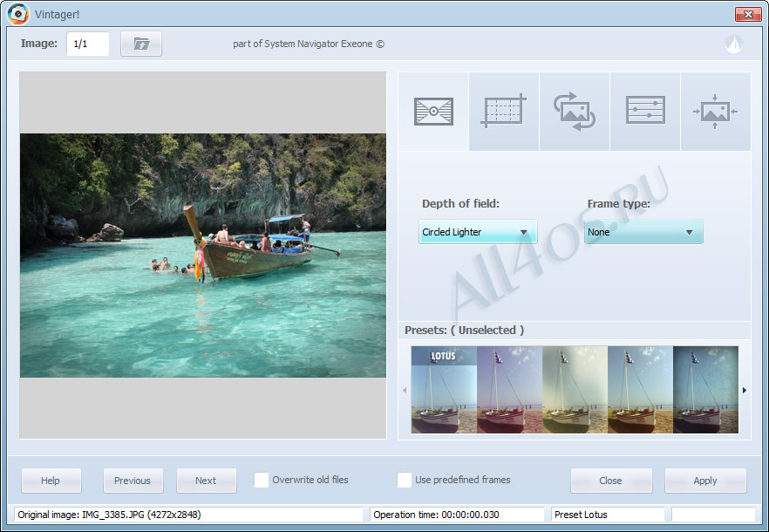
Task: Select the Lotus preset thumbnail
Action: click(x=444, y=390)
